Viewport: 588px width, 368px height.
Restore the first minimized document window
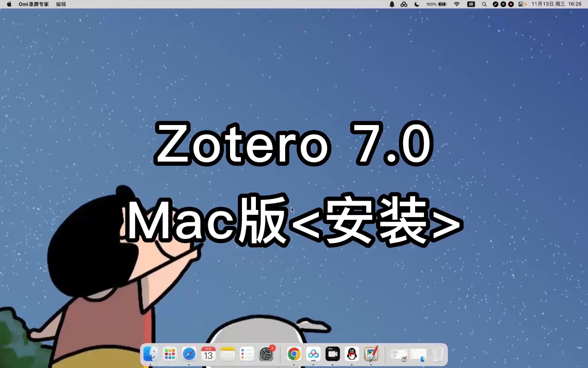tap(399, 355)
